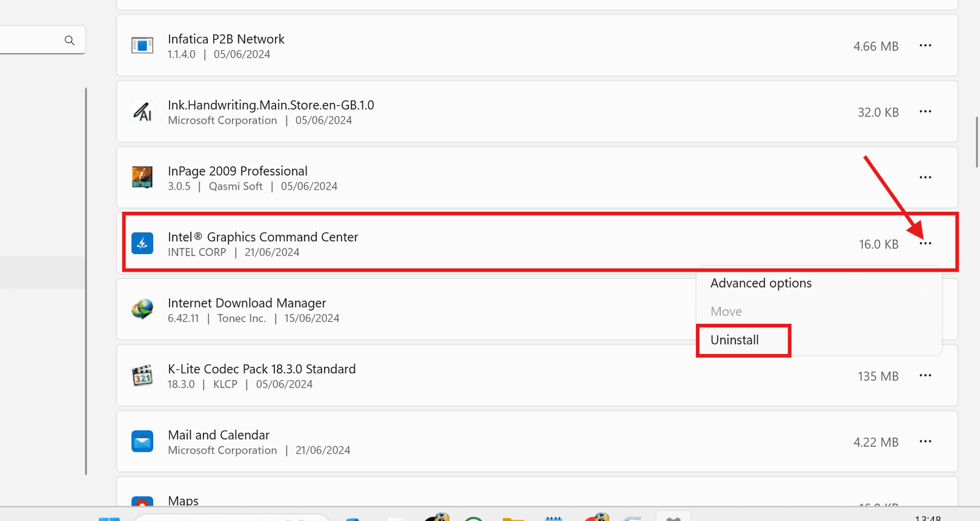980x521 pixels.
Task: Select the Infatica P2B Network title
Action: (226, 39)
